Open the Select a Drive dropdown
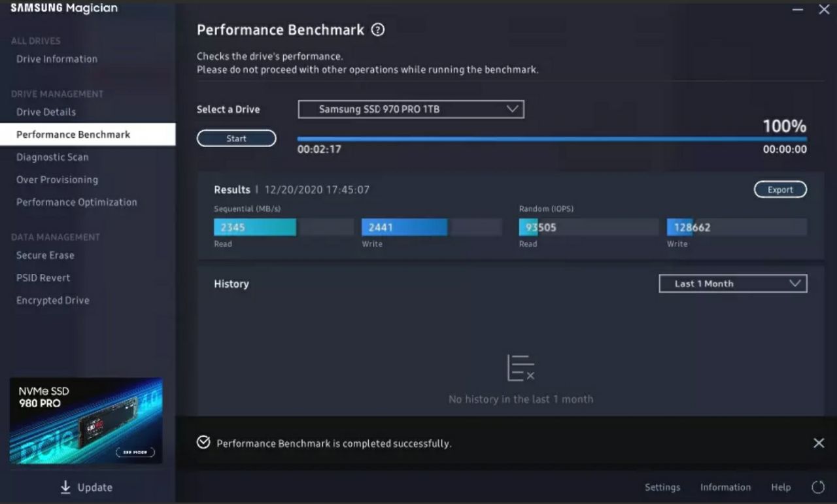837x504 pixels. 411,109
